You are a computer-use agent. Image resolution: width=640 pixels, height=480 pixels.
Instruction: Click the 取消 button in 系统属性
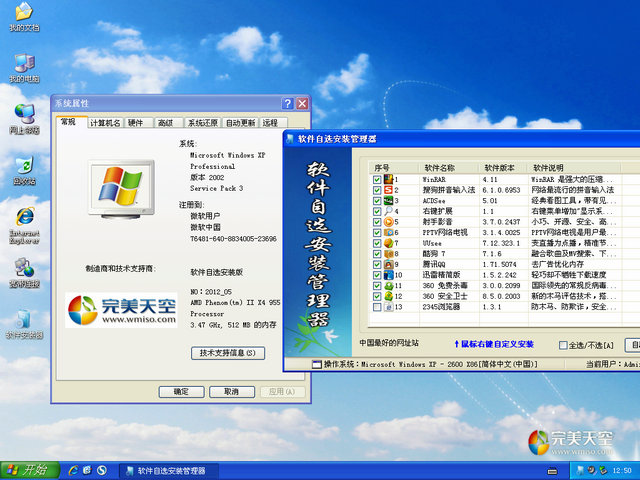point(231,392)
